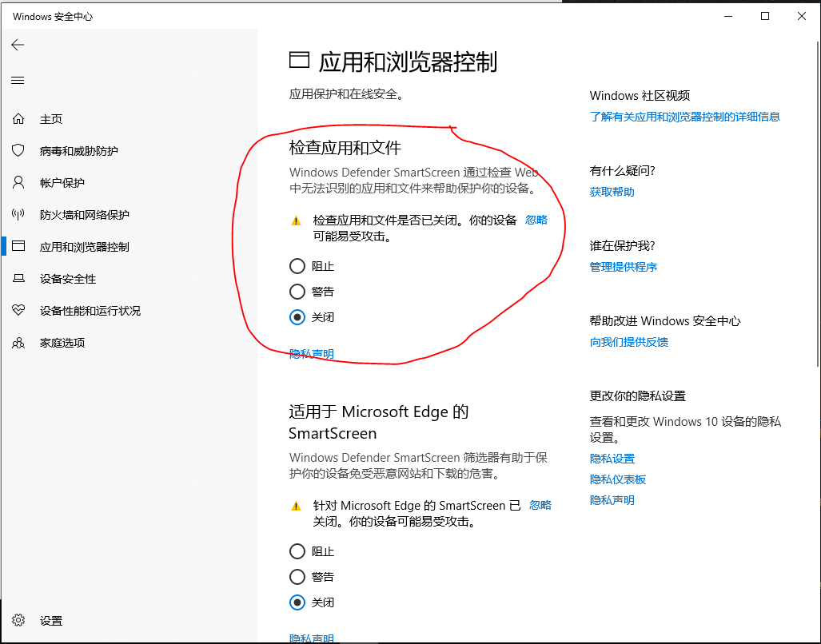Image resolution: width=821 pixels, height=644 pixels.
Task: Open the 隐私仪表板 link
Action: click(x=617, y=479)
